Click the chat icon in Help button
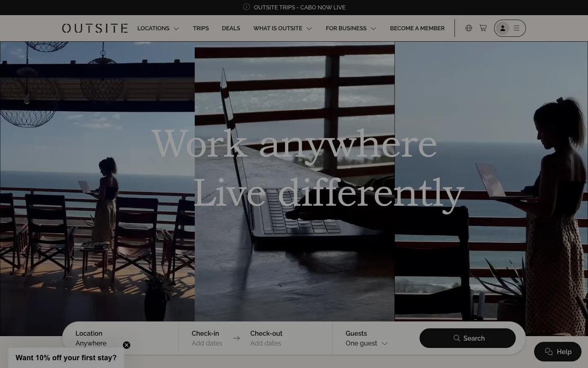The height and width of the screenshot is (368, 588). [x=549, y=352]
